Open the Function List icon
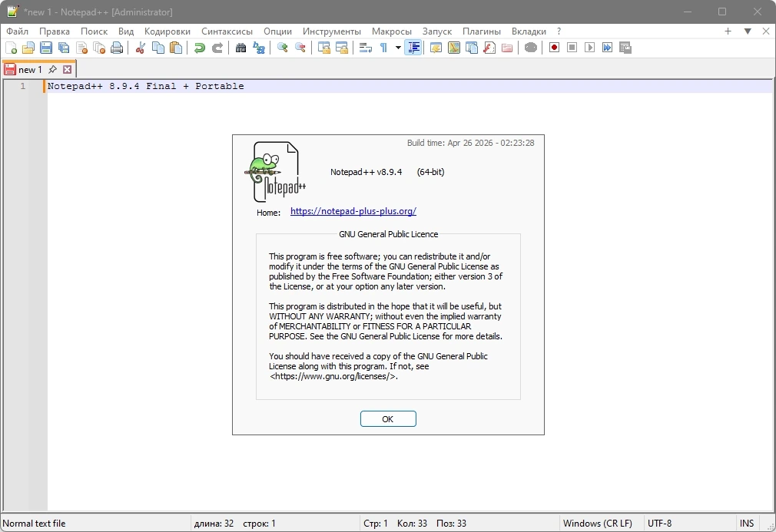The width and height of the screenshot is (776, 532). coord(489,48)
